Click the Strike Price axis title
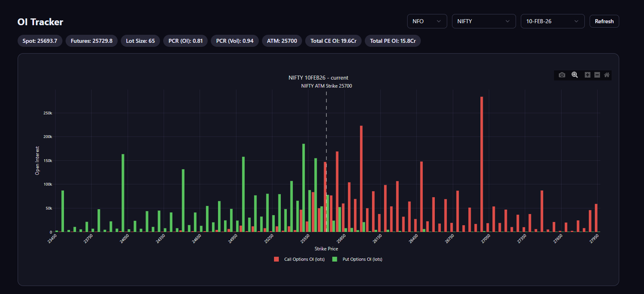The image size is (644, 294). click(x=327, y=249)
